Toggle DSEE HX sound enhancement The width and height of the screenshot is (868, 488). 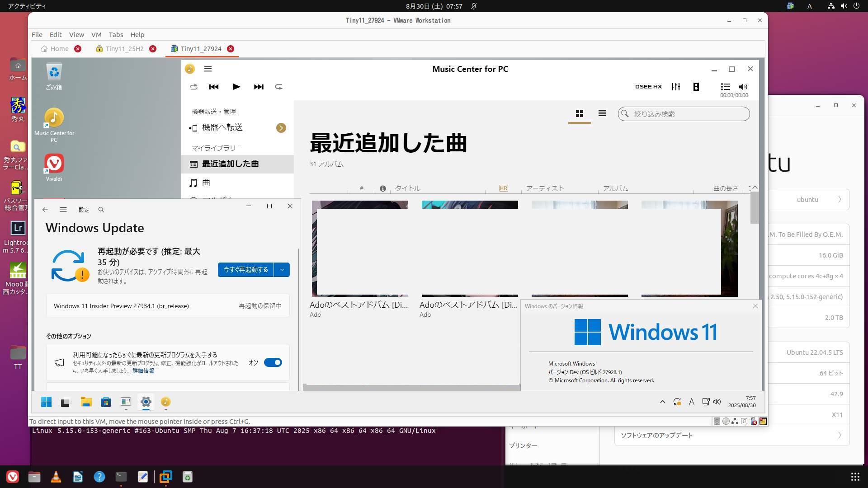tap(648, 87)
